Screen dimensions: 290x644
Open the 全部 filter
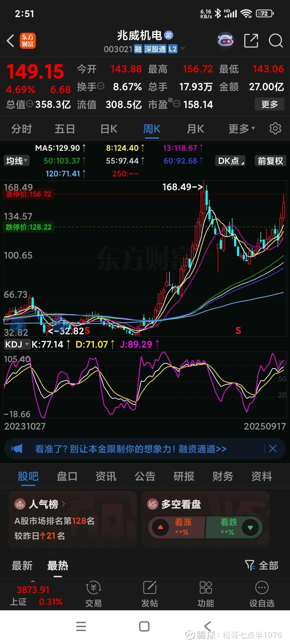262,565
